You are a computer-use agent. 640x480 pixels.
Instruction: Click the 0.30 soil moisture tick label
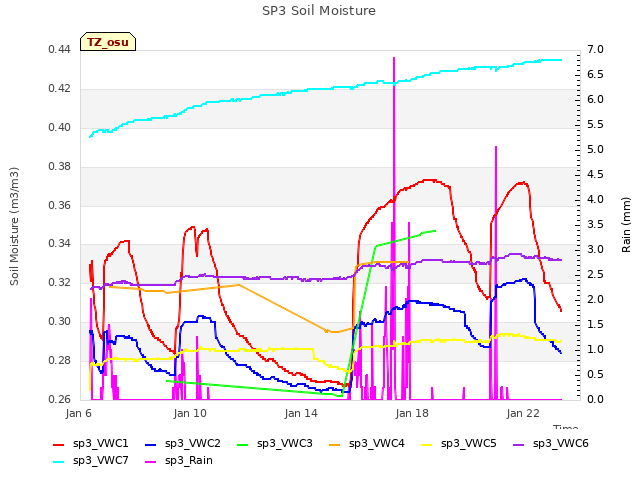point(60,322)
